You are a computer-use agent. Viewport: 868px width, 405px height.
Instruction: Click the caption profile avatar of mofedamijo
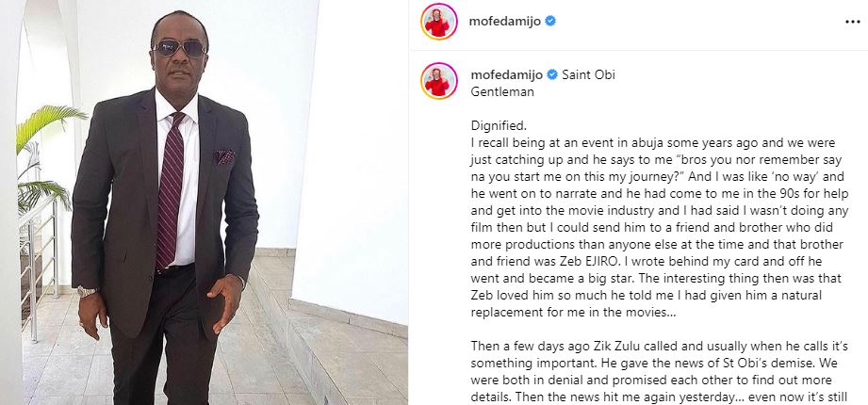pyautogui.click(x=439, y=81)
